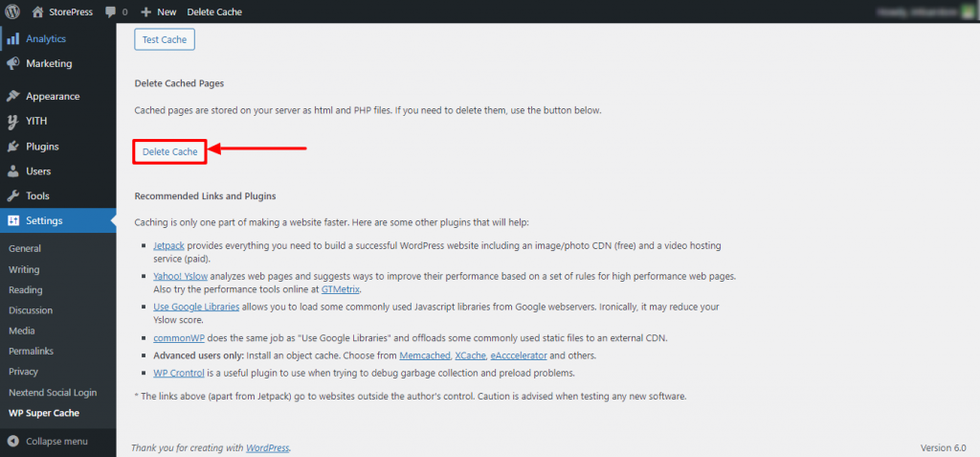This screenshot has height=457, width=980.
Task: Open the Use Google Libraries link
Action: [x=196, y=308]
